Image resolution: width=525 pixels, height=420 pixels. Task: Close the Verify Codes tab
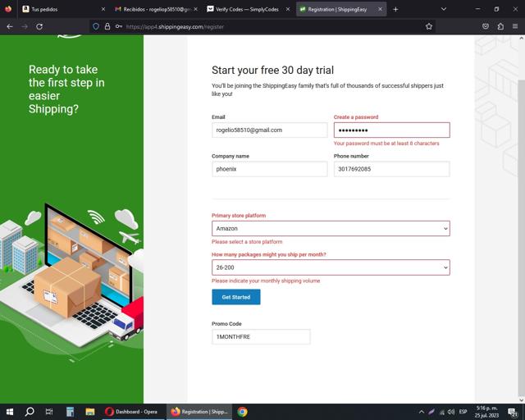coord(288,9)
